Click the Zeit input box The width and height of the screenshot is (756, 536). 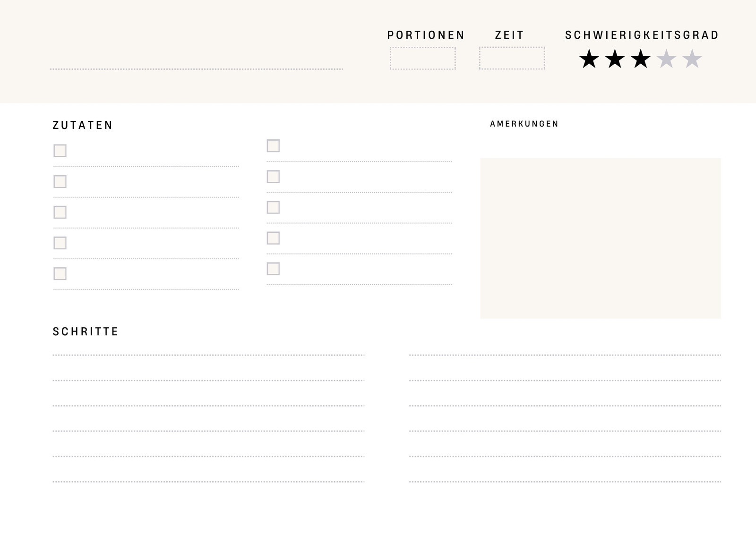tap(512, 58)
